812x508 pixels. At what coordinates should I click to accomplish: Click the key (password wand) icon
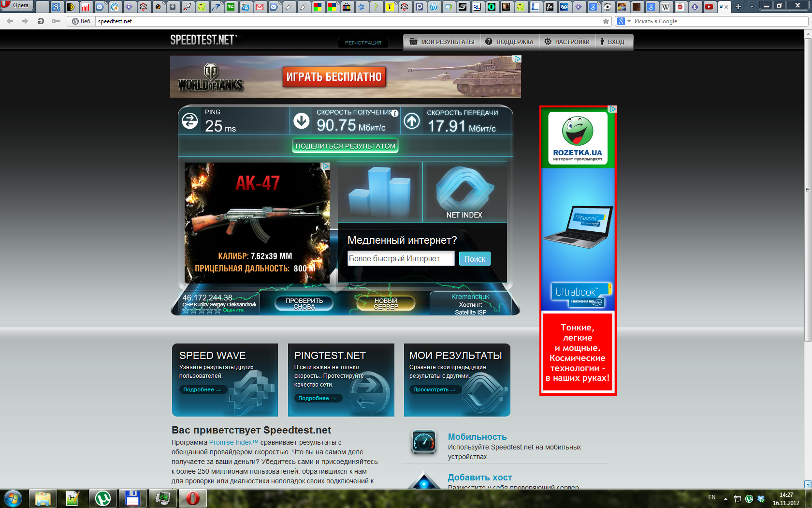[x=56, y=21]
